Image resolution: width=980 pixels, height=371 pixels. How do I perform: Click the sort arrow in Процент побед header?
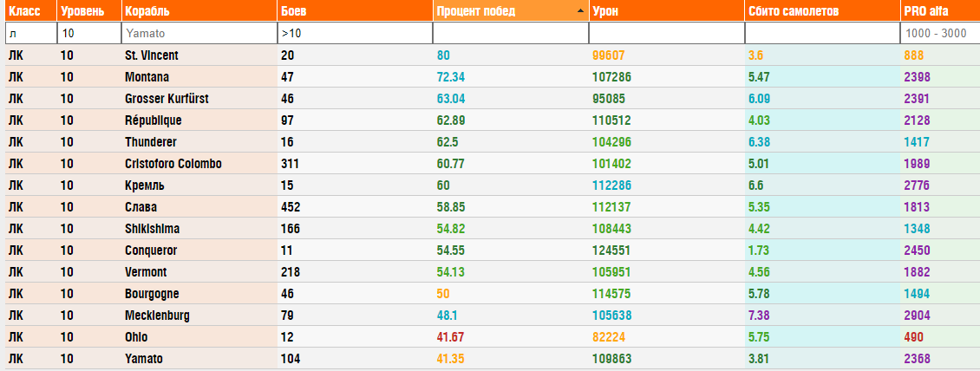click(x=579, y=11)
